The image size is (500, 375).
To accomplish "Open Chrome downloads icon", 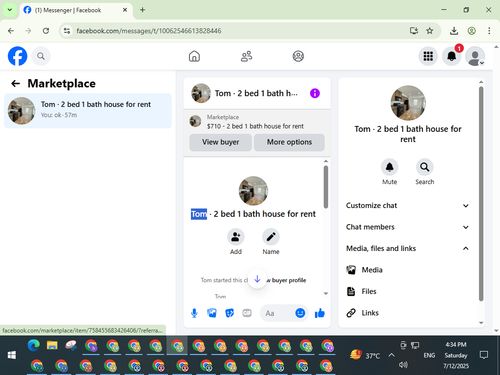I will click(x=454, y=31).
